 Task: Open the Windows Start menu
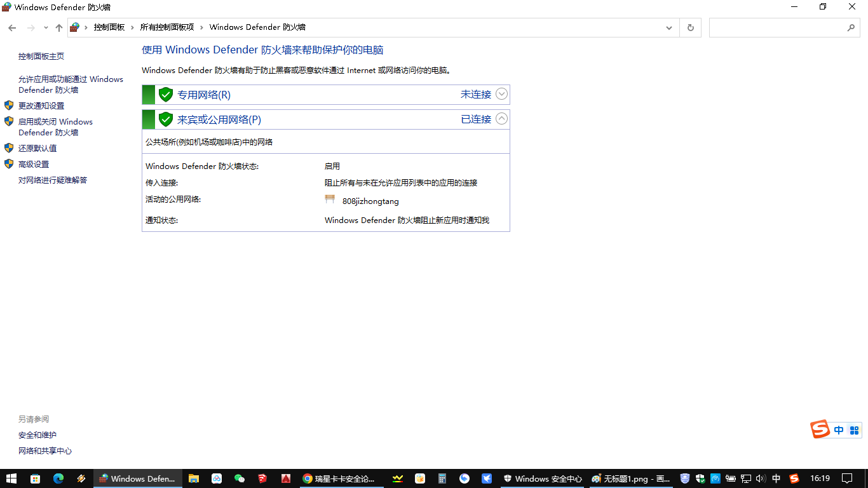[11, 478]
